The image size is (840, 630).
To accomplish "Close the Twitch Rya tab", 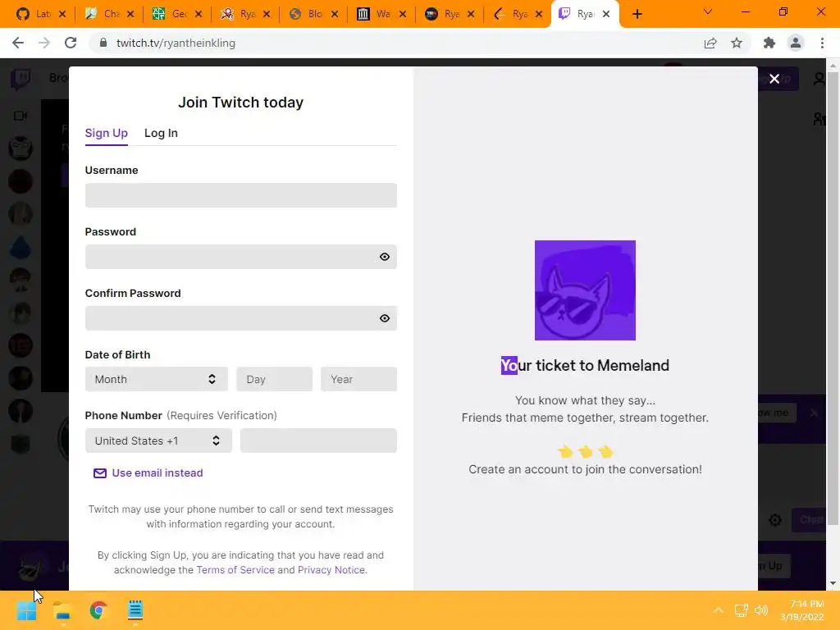I will tap(606, 15).
